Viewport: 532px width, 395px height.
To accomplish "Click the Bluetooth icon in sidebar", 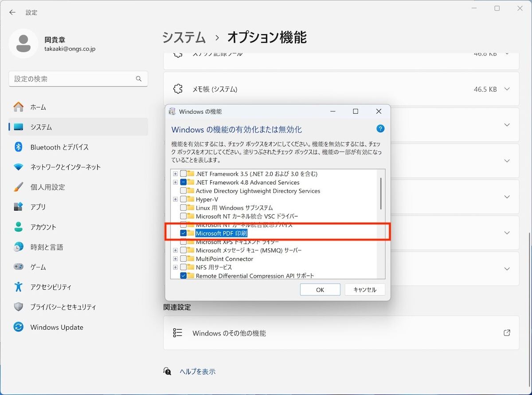I will (x=18, y=147).
